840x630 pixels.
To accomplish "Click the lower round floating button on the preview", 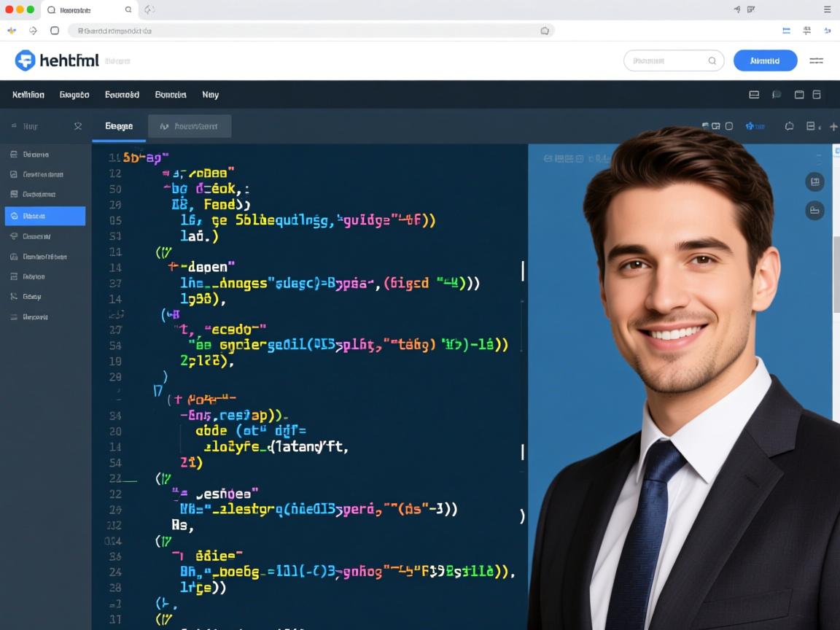I will pos(814,211).
